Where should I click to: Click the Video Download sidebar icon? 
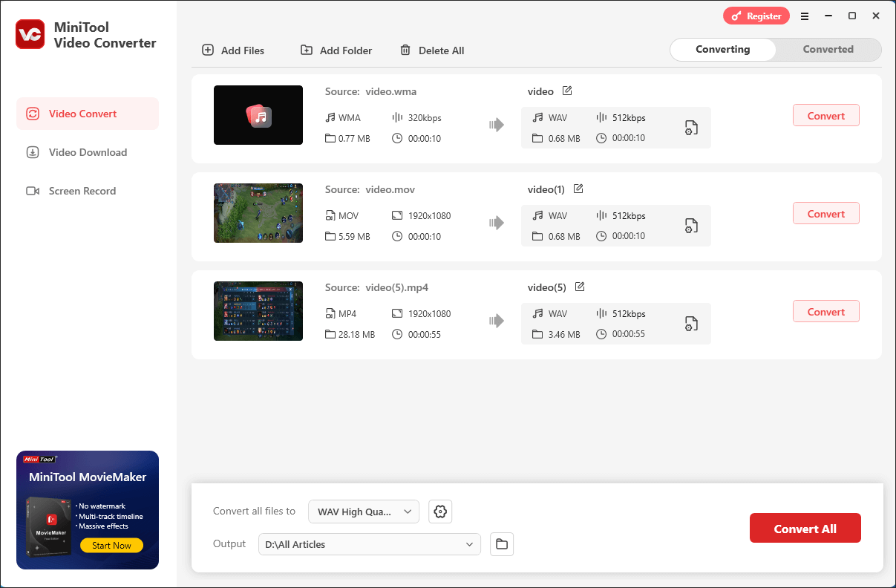coord(33,152)
